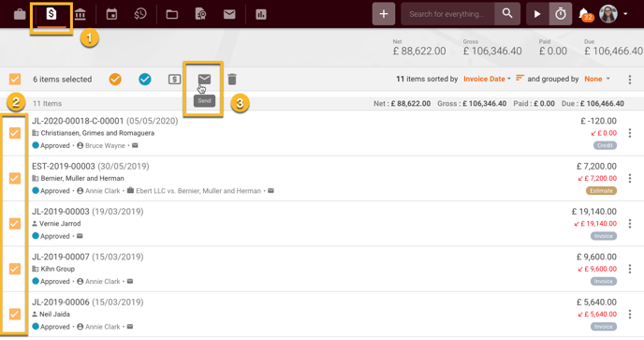The width and height of the screenshot is (644, 340).
Task: Click the £ 19,140.00 amount
Action: 593,212
